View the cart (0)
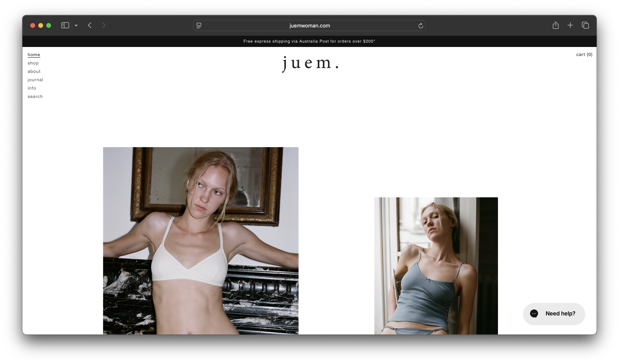This screenshot has width=619, height=364. point(584,55)
